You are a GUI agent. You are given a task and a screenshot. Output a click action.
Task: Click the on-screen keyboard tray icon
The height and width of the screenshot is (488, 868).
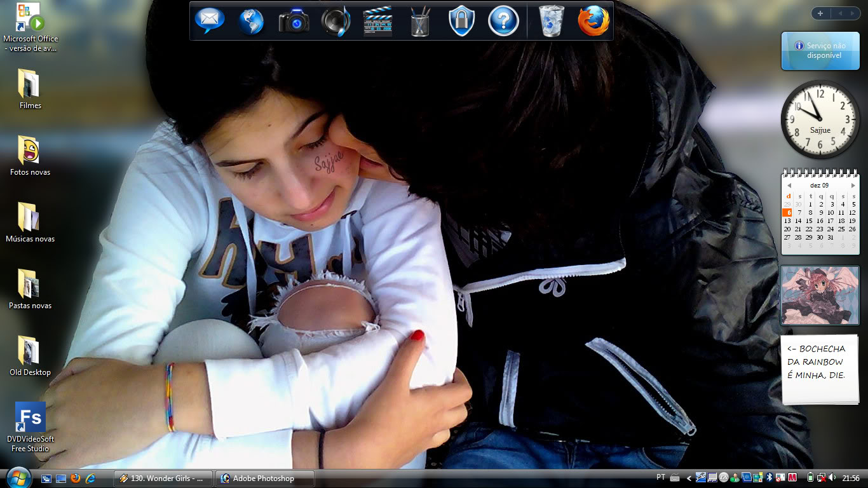click(x=675, y=477)
